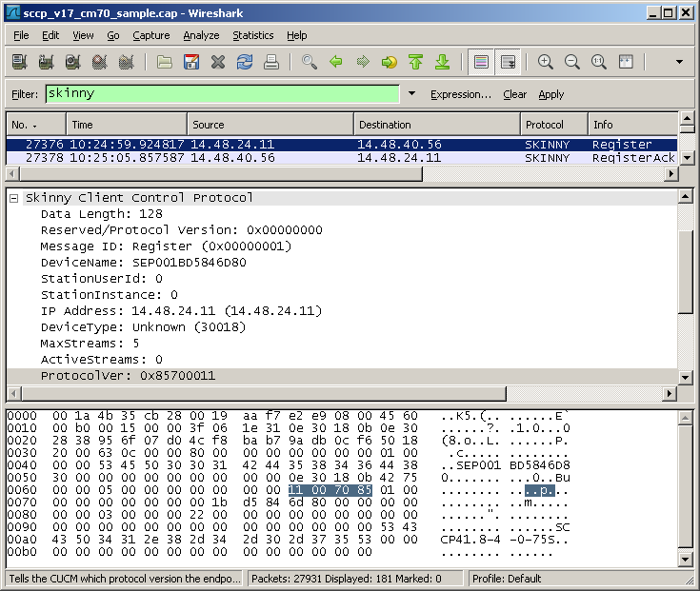Click Packets: 27931 Displayed status text
Screen dimensions: 700x591
coord(347,579)
